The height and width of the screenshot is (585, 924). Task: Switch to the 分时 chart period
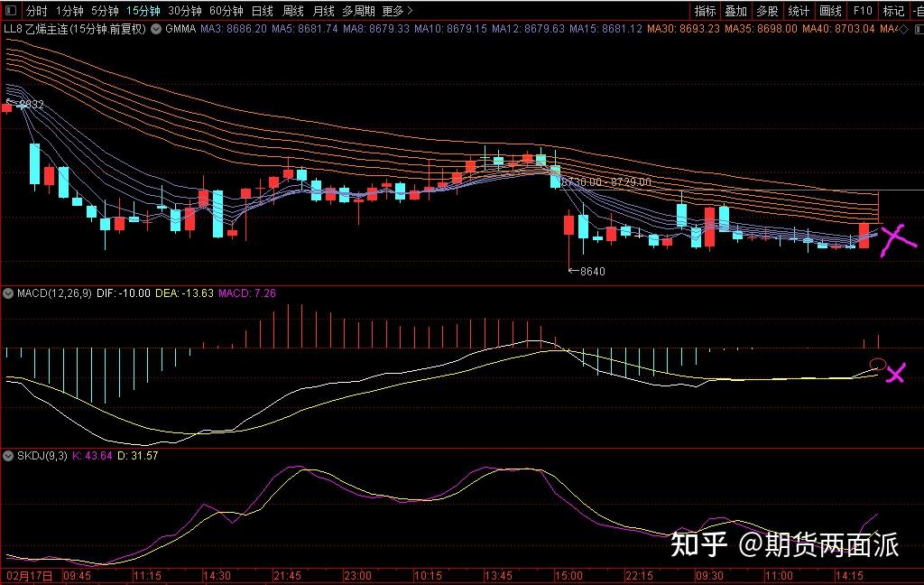click(x=36, y=11)
